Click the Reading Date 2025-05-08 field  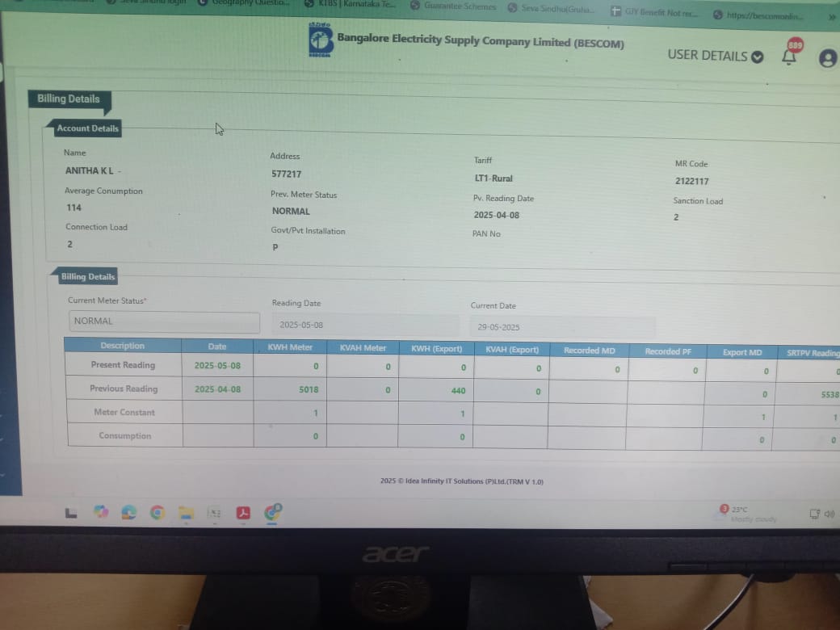(365, 325)
